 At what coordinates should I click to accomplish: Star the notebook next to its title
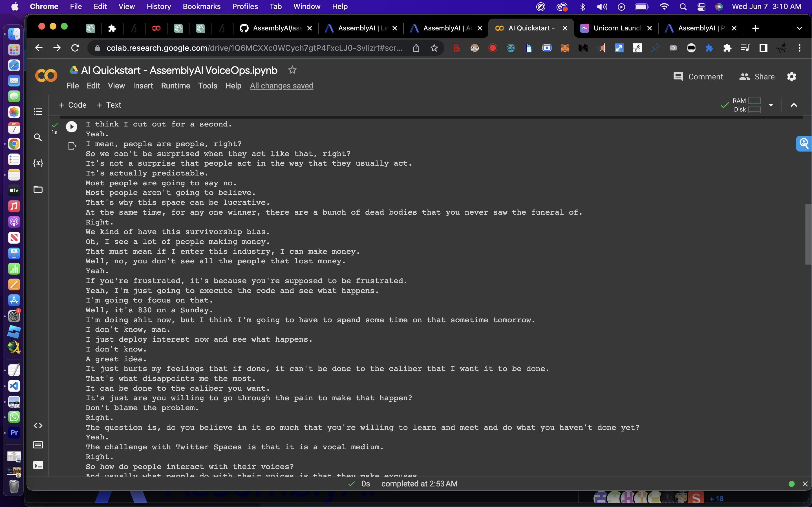[x=292, y=70]
